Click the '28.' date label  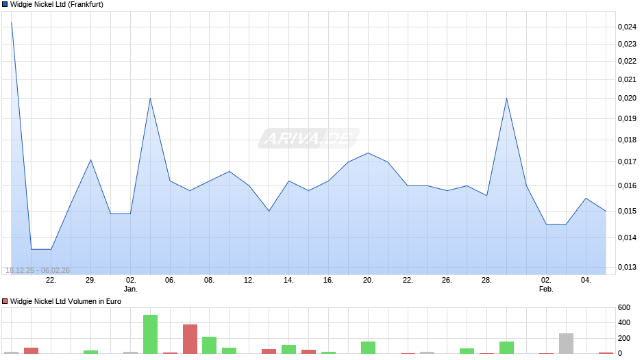(x=486, y=281)
